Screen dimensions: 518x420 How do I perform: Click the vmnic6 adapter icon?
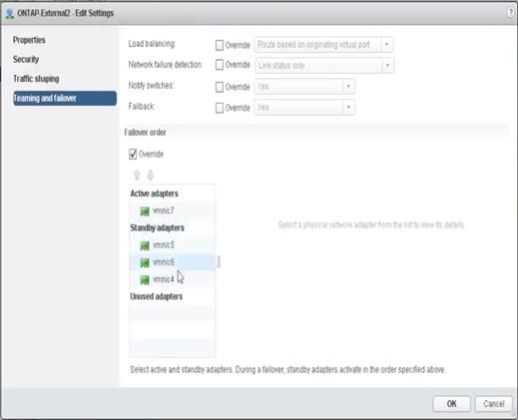click(145, 262)
